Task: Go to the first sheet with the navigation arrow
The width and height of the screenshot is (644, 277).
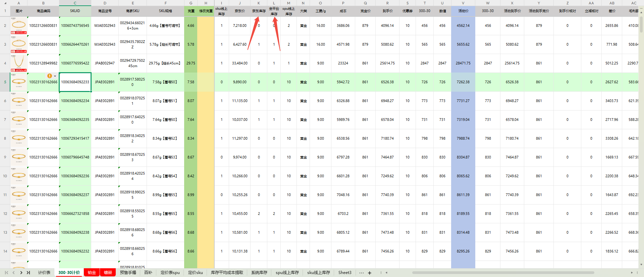Action: point(6,273)
